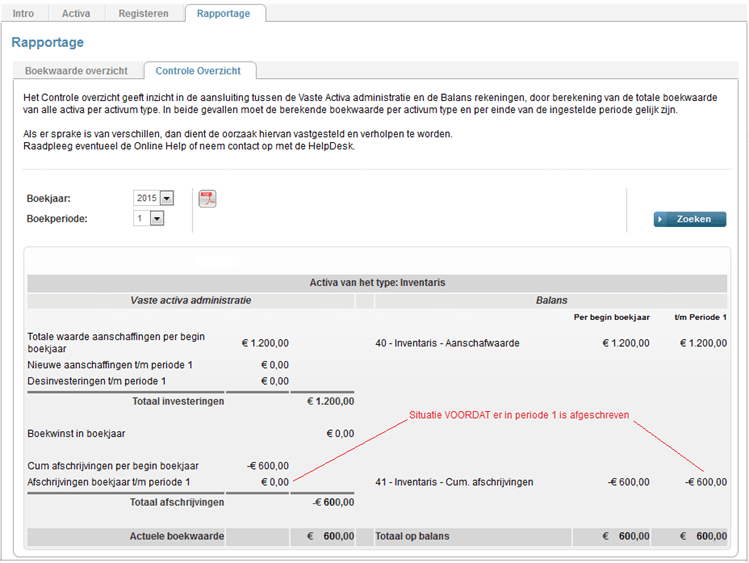Select the Controle Overzicht sub-tab
This screenshot has width=749, height=563.
point(198,71)
